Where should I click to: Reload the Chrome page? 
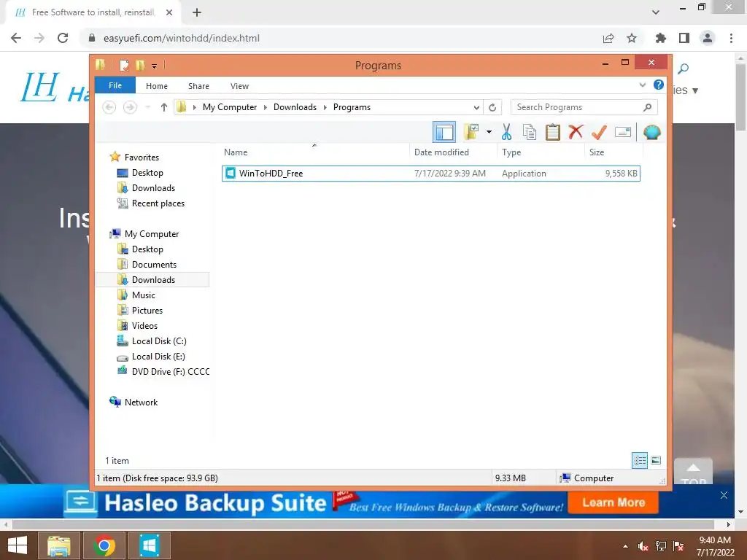coord(63,38)
